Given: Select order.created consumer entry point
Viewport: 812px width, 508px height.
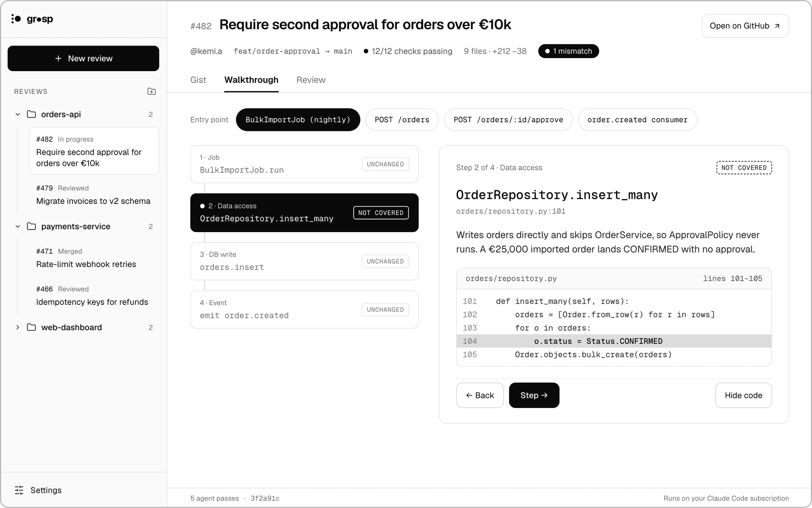Looking at the screenshot, I should coord(637,120).
